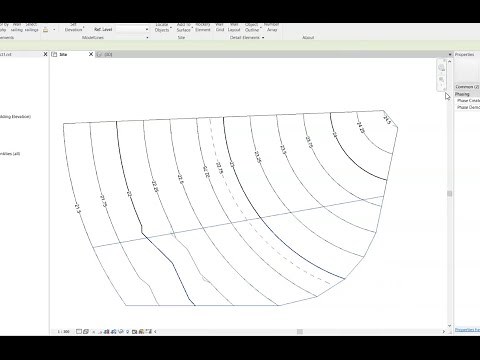
Task: Select the Phase Created property row
Action: (x=468, y=100)
